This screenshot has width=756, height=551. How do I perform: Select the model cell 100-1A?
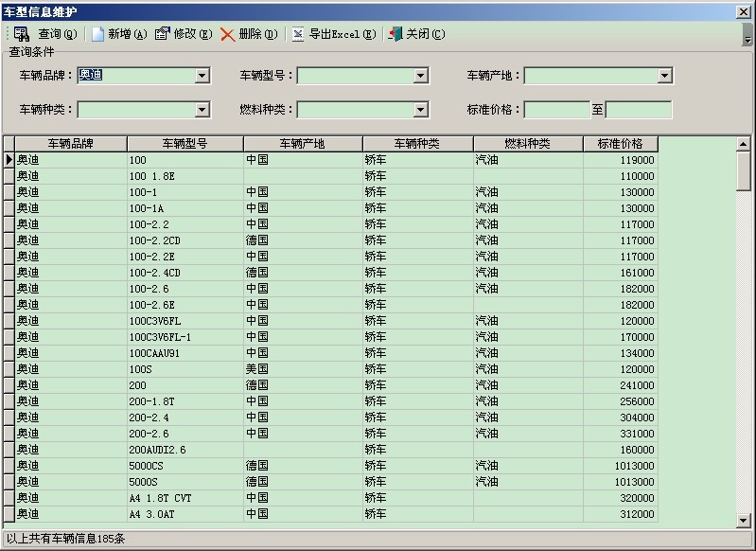point(185,208)
